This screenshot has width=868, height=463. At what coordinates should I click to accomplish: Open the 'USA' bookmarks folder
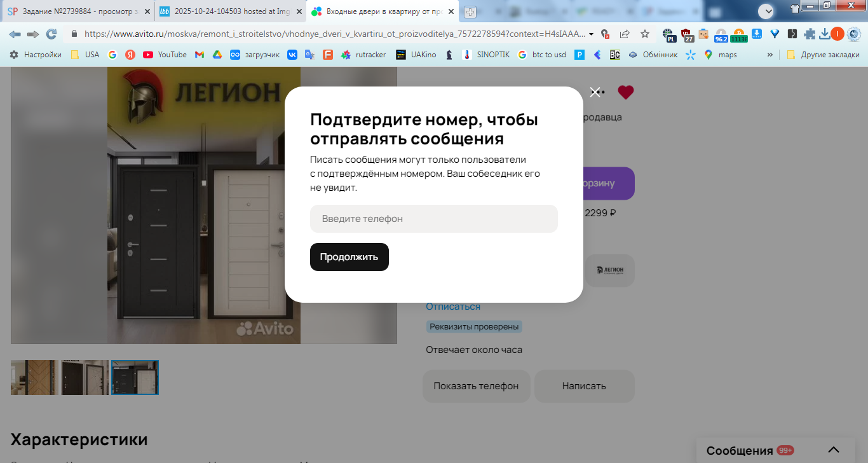click(85, 55)
